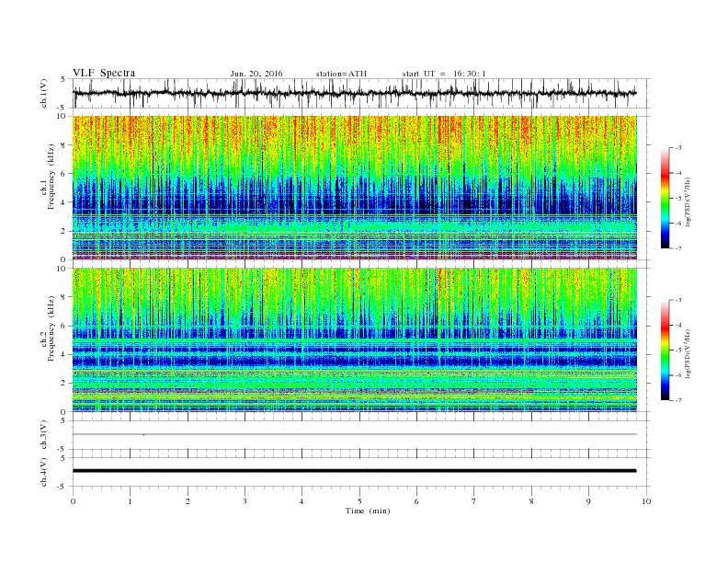
Task: Click the 'ch.1(V)' waveform axis label
Action: 44,93
